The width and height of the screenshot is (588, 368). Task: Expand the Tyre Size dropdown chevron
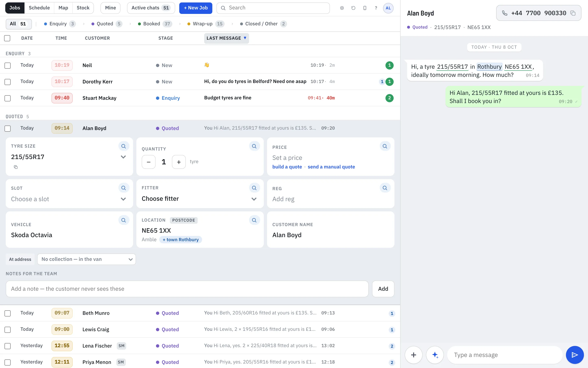point(124,157)
